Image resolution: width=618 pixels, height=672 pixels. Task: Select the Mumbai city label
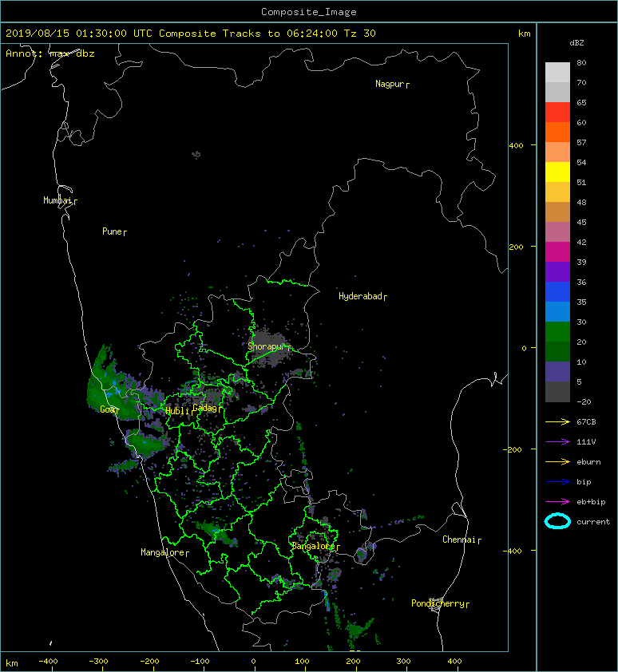click(57, 200)
